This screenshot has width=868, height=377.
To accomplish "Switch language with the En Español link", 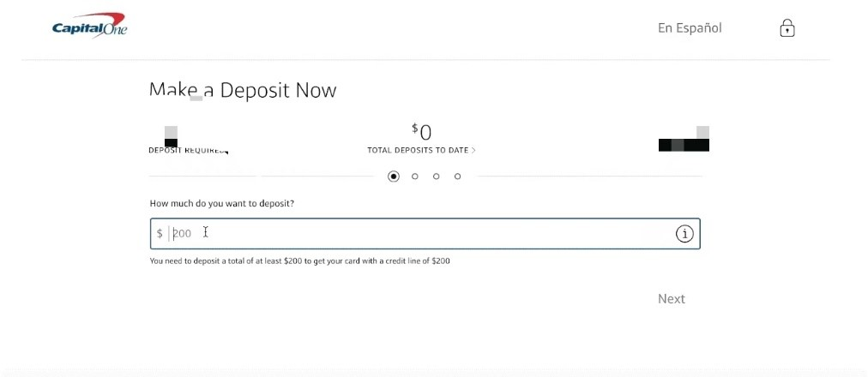I will pyautogui.click(x=690, y=28).
